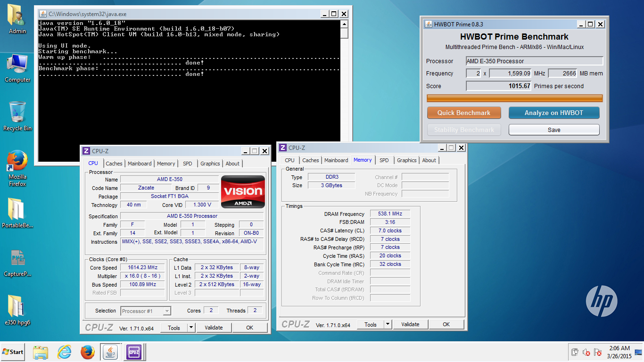The height and width of the screenshot is (362, 644).
Task: Click console scrollbar up arrow
Action: tap(344, 24)
